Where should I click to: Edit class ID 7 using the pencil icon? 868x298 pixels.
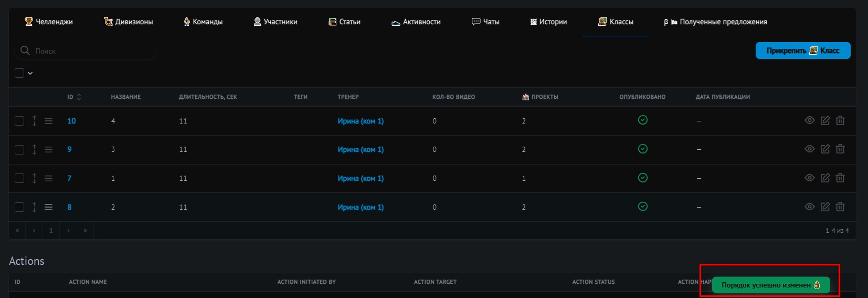point(825,178)
